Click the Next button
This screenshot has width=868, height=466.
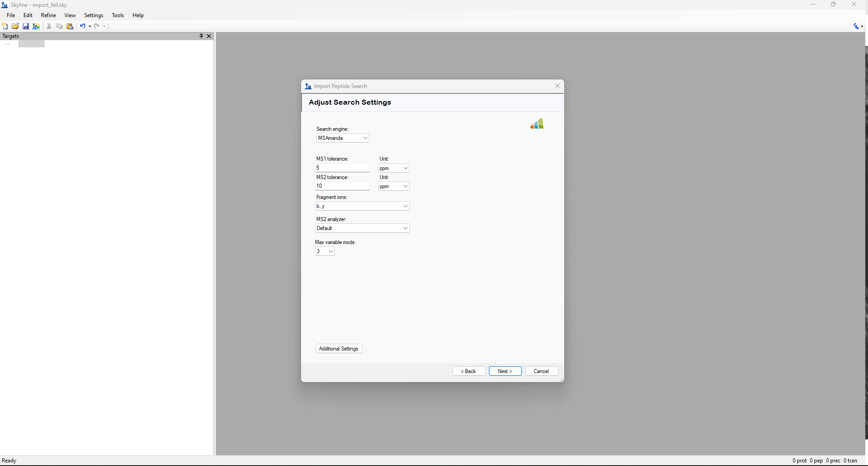coord(505,371)
